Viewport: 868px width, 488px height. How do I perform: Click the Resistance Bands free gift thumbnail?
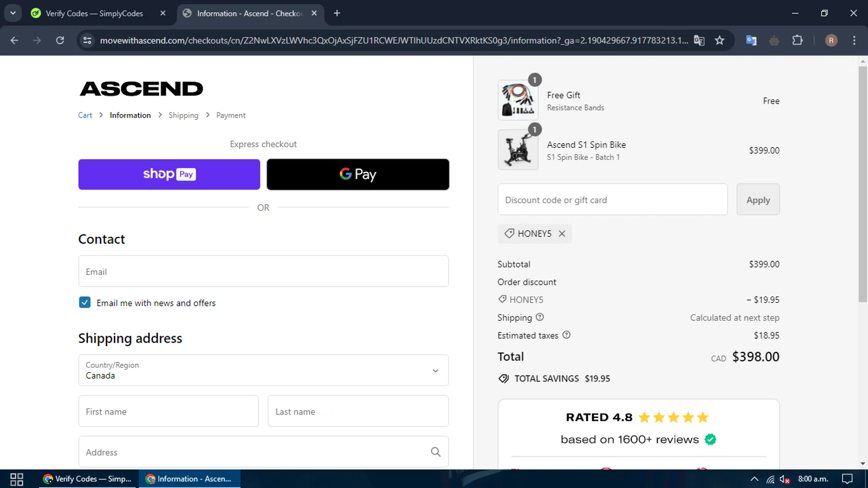pos(518,100)
